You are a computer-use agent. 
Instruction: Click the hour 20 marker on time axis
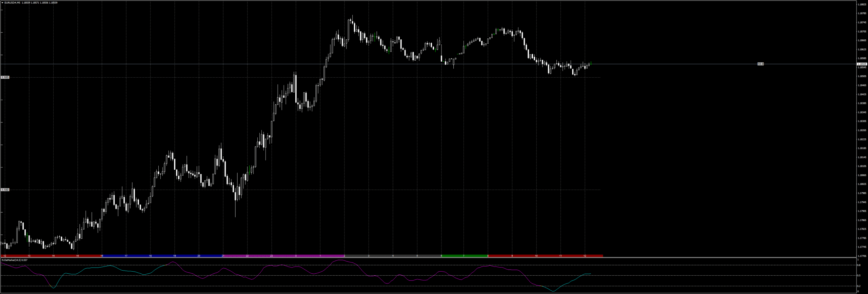pos(199,256)
